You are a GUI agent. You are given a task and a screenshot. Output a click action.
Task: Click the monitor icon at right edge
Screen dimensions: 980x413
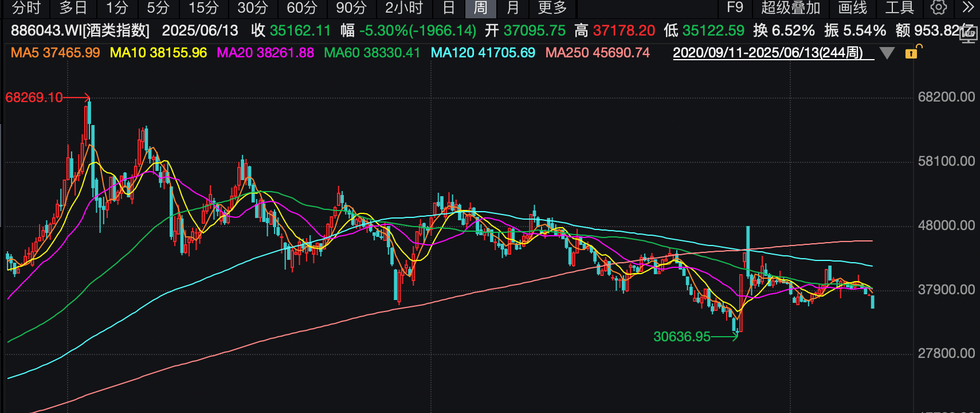tap(968, 36)
